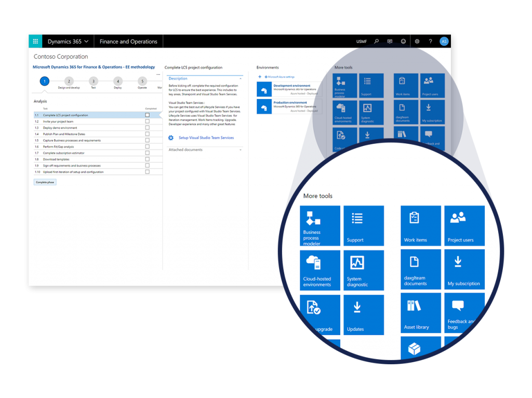Screen dimensions: 532x398
Task: Open My subscription tile in magnified view
Action: pos(464,269)
